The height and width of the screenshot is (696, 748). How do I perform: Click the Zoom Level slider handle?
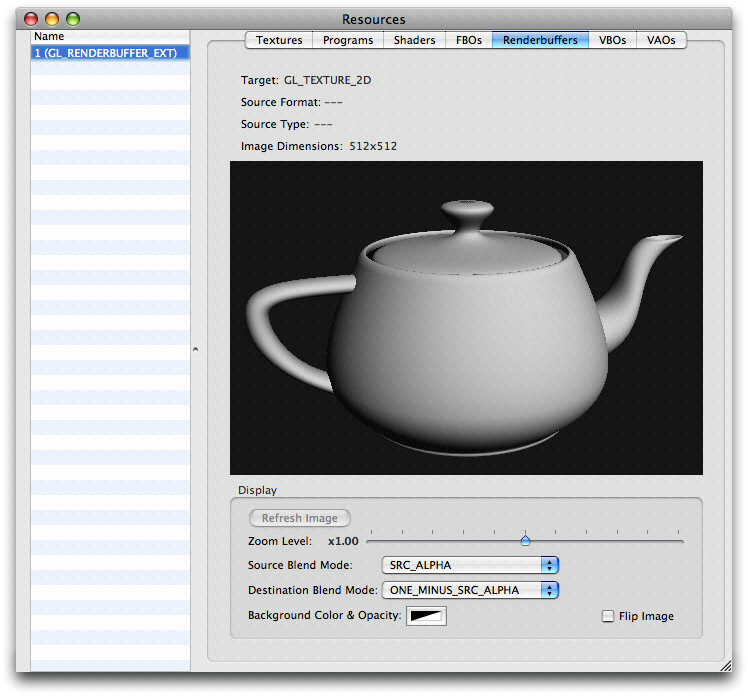pyautogui.click(x=525, y=541)
